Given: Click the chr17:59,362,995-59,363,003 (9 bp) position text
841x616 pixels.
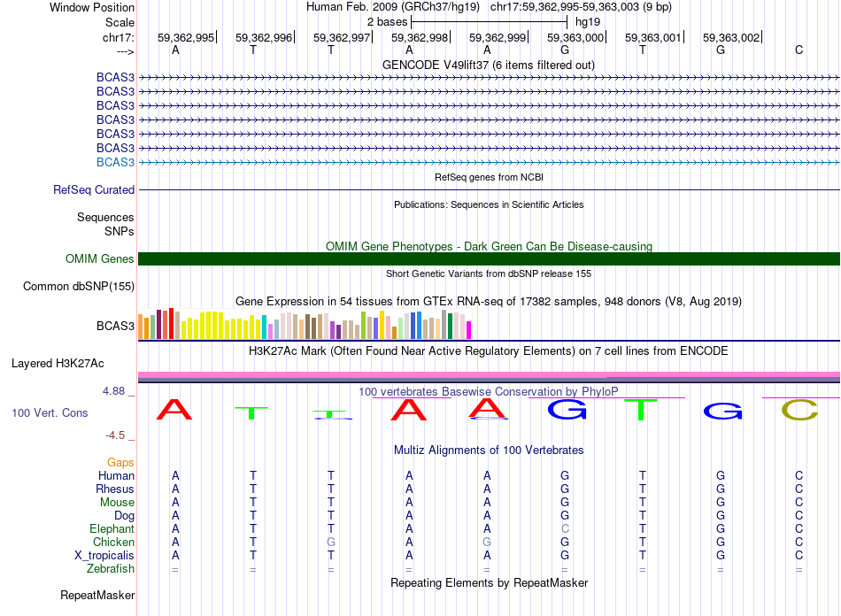Looking at the screenshot, I should tap(581, 7).
